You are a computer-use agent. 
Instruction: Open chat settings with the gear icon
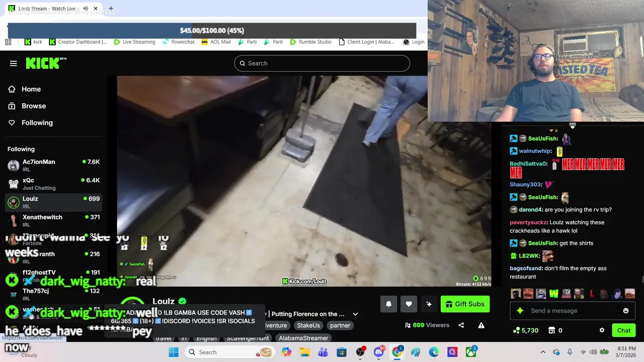tap(602, 330)
